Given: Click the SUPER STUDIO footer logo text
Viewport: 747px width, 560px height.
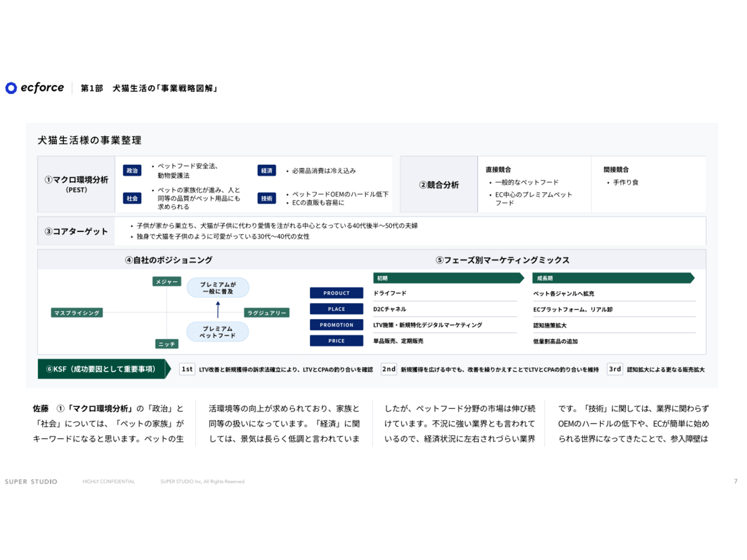Looking at the screenshot, I should pyautogui.click(x=31, y=482).
